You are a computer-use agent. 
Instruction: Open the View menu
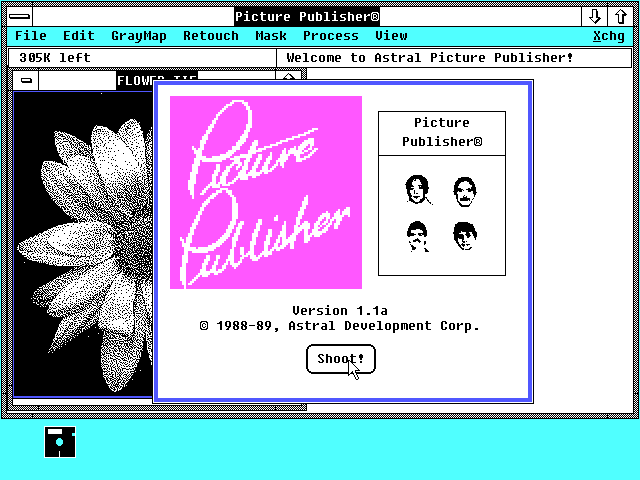point(391,36)
